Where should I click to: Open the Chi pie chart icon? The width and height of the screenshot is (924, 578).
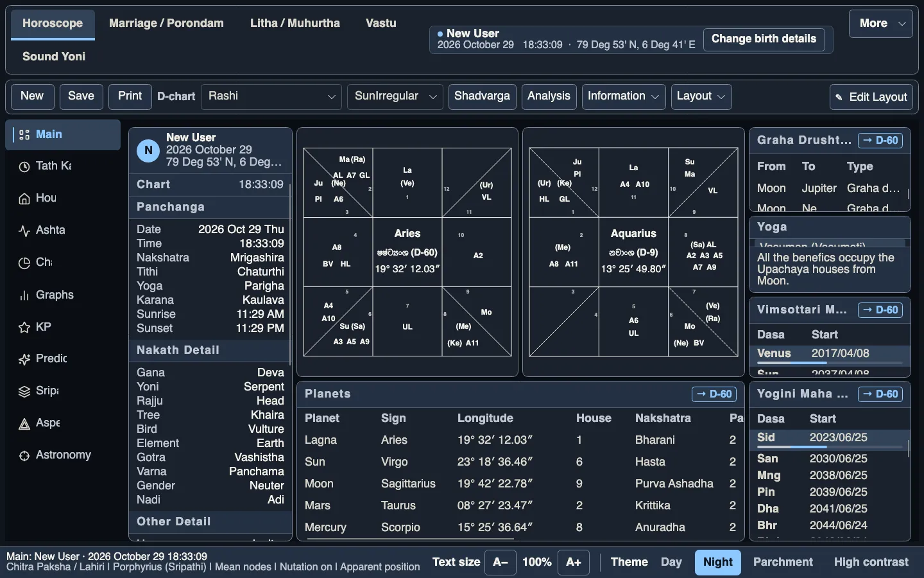pyautogui.click(x=24, y=263)
